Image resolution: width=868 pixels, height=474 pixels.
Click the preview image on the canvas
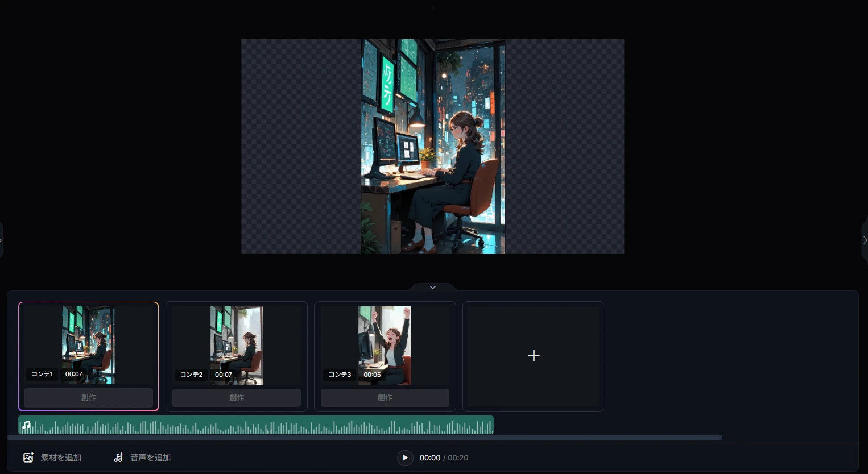coord(433,147)
